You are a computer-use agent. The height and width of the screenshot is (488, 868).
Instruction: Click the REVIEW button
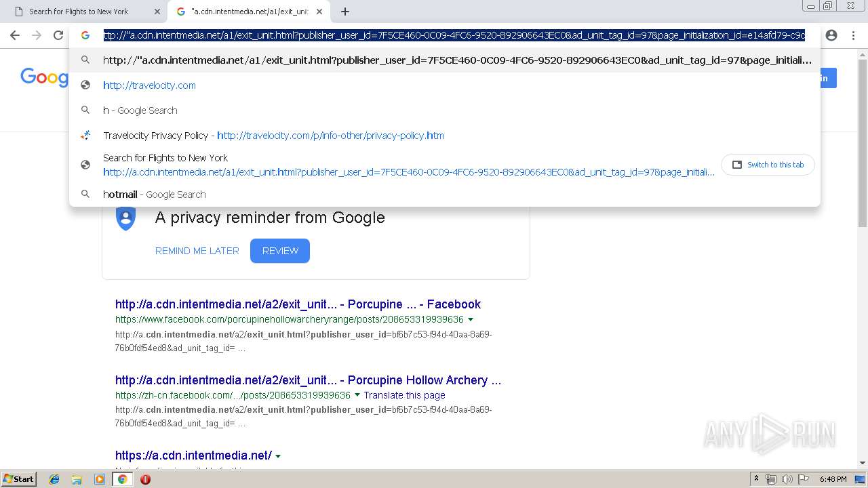tap(280, 251)
